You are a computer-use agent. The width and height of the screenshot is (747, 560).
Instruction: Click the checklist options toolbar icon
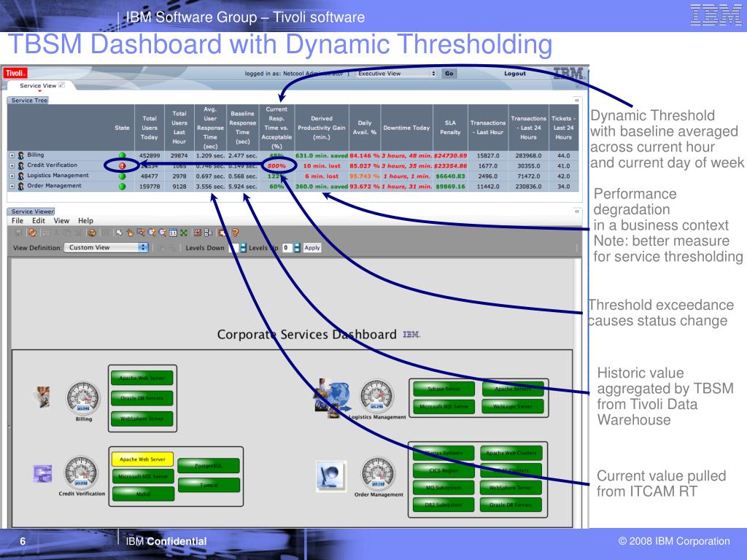click(x=208, y=233)
